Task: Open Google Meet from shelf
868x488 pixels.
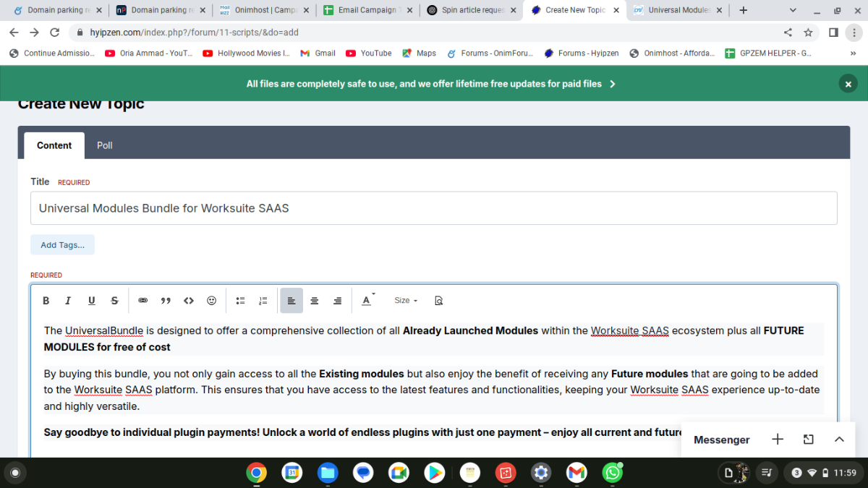Action: point(399,473)
